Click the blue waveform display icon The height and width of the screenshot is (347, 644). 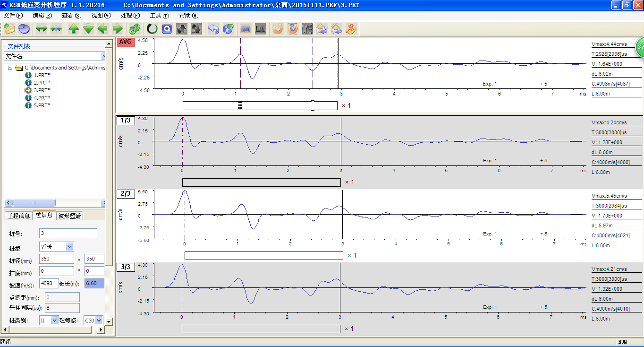pos(246,29)
